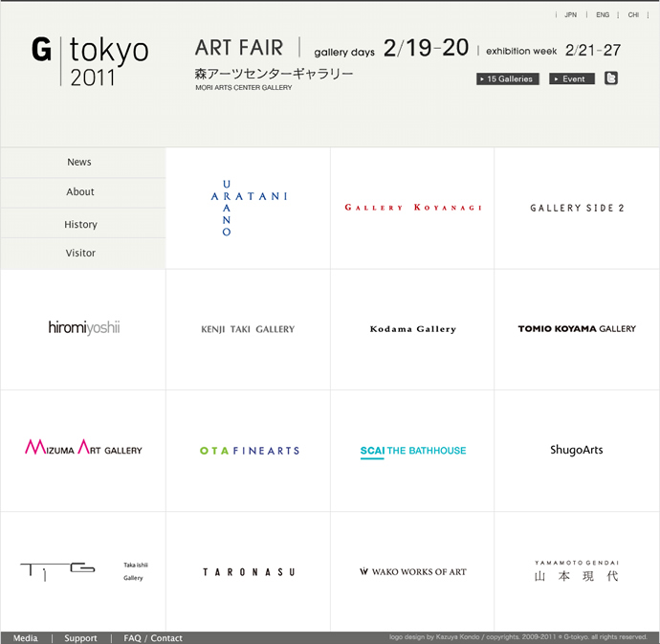Switch language to ENG
This screenshot has height=644, width=660.
point(603,14)
